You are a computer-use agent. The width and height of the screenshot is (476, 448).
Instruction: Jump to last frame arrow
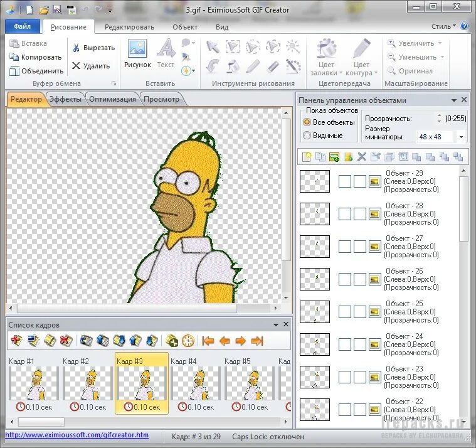pos(257,341)
